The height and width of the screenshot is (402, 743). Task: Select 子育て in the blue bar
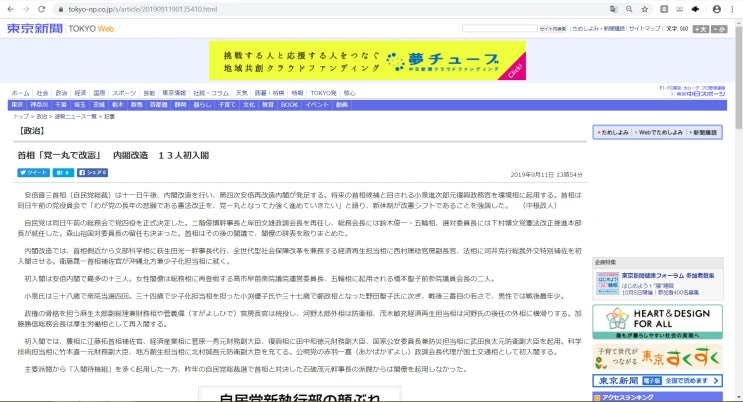[227, 105]
